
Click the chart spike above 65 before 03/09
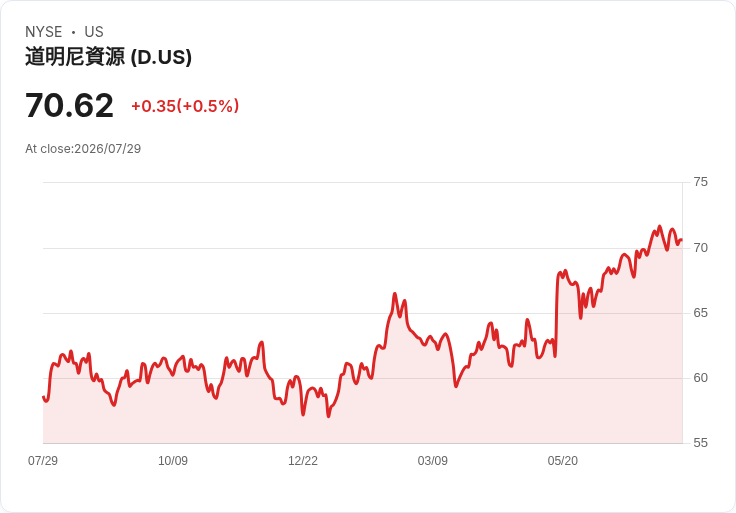395,294
